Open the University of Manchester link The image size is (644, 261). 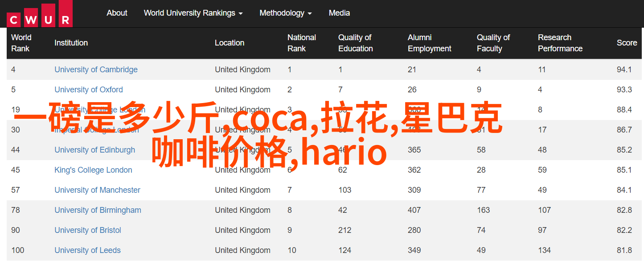tap(97, 190)
